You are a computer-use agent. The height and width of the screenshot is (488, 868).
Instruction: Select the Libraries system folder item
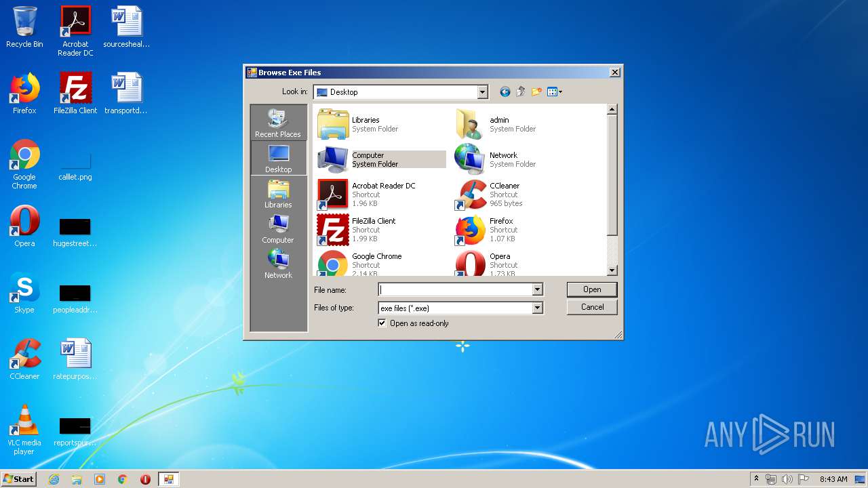pos(381,124)
